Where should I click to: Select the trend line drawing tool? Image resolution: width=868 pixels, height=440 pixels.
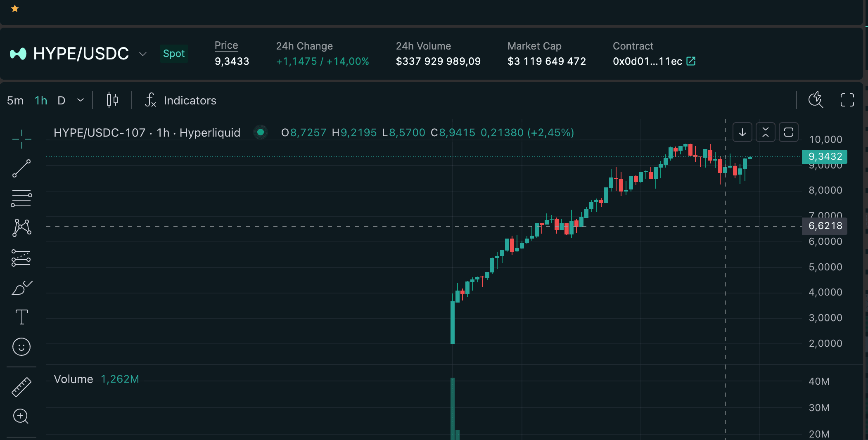click(21, 168)
